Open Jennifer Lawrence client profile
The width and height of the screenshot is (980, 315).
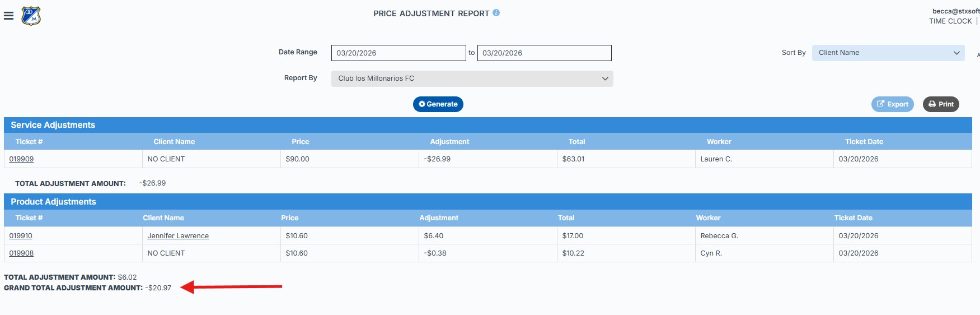tap(178, 236)
